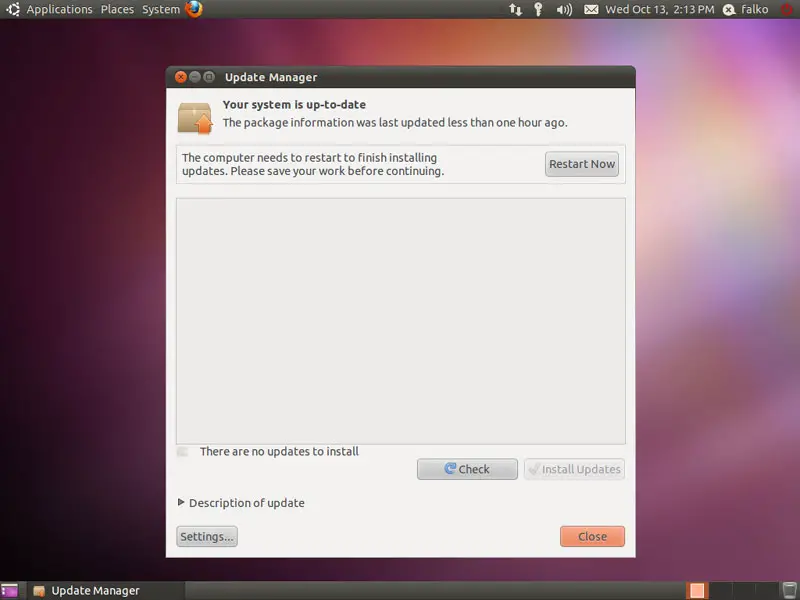Screen dimensions: 800x600
Task: Open the network connections indicator
Action: tap(515, 9)
